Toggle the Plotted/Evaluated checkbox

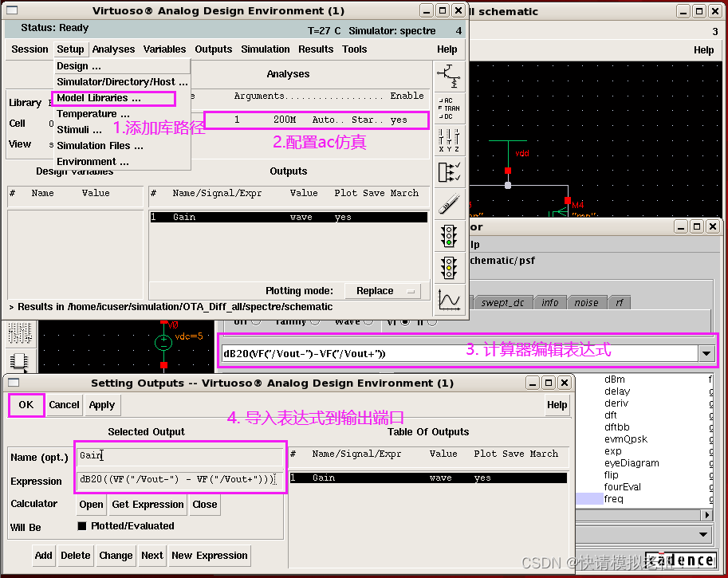point(82,526)
